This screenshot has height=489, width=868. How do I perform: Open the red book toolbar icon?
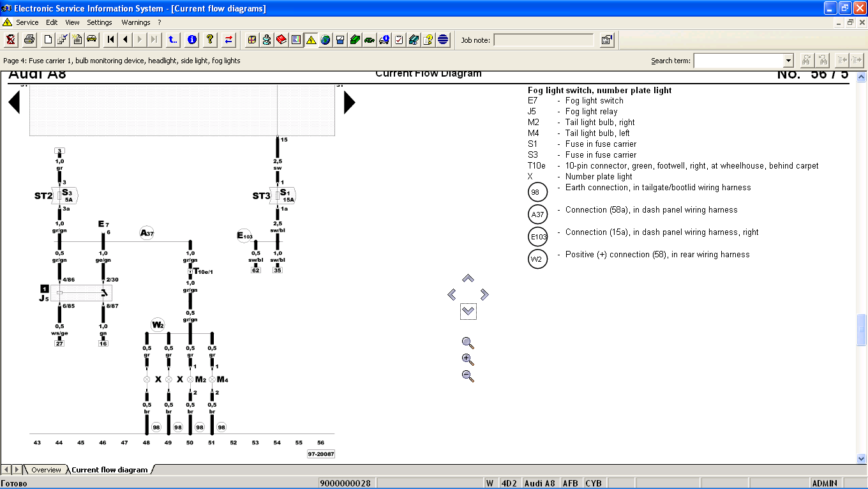(x=281, y=40)
